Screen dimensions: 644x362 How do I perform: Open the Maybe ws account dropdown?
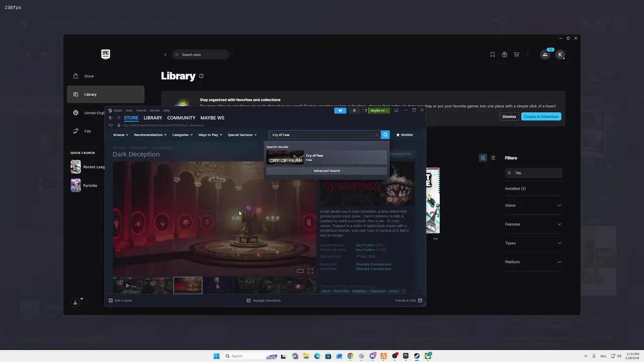379,111
